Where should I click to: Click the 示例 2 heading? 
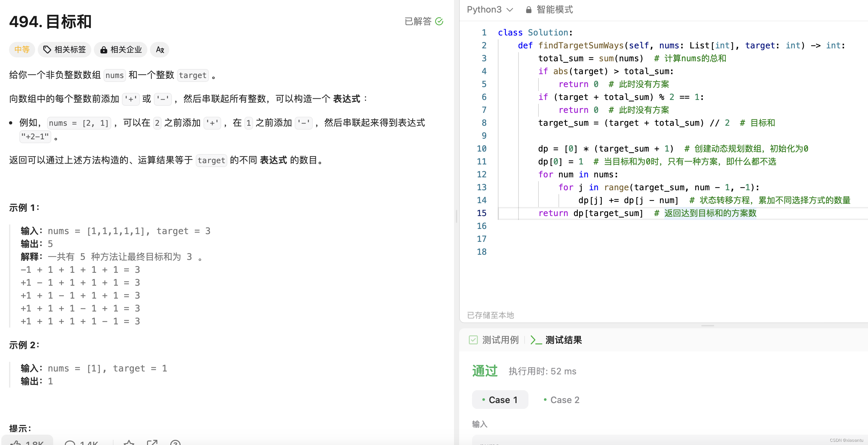tap(24, 345)
